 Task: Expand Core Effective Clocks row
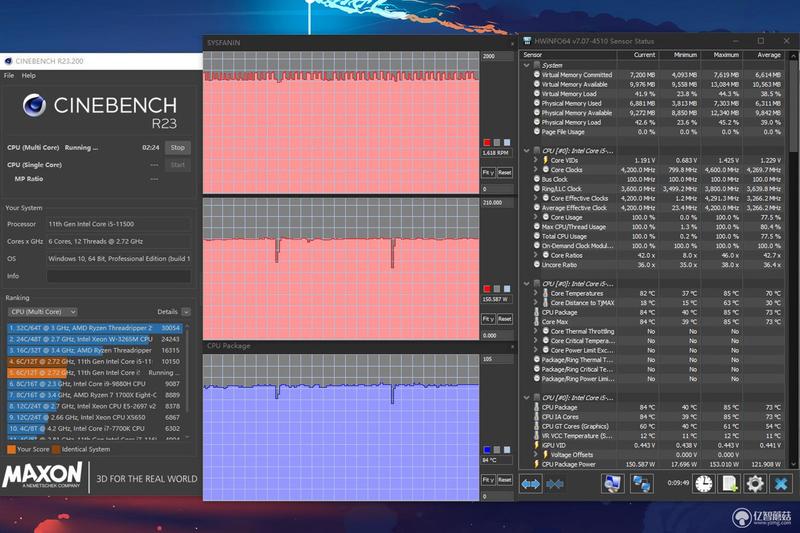pos(536,198)
